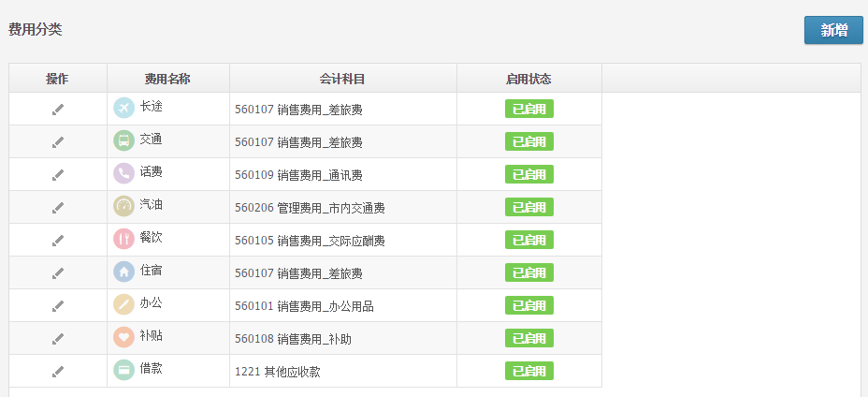Toggle the 已启用 status for 长途
This screenshot has height=397, width=868.
coord(528,110)
